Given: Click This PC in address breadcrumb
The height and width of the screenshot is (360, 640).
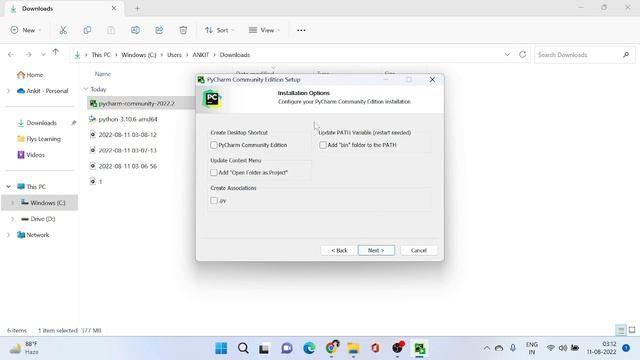Looking at the screenshot, I should click(101, 55).
